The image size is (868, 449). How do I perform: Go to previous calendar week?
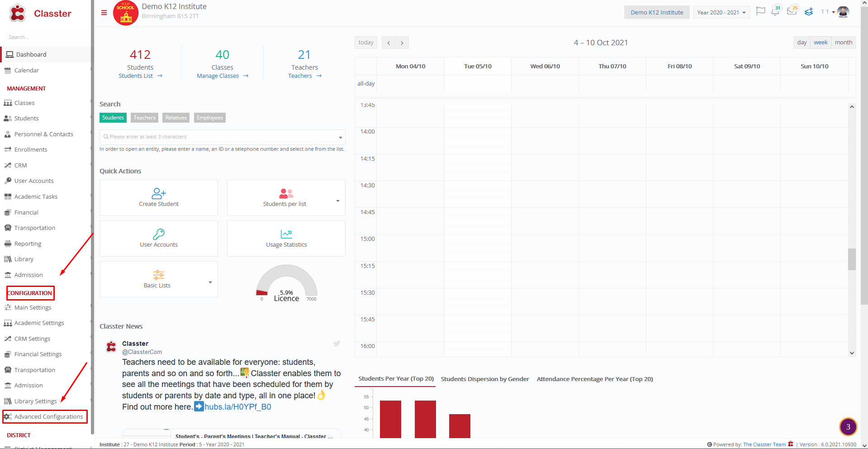pos(389,43)
